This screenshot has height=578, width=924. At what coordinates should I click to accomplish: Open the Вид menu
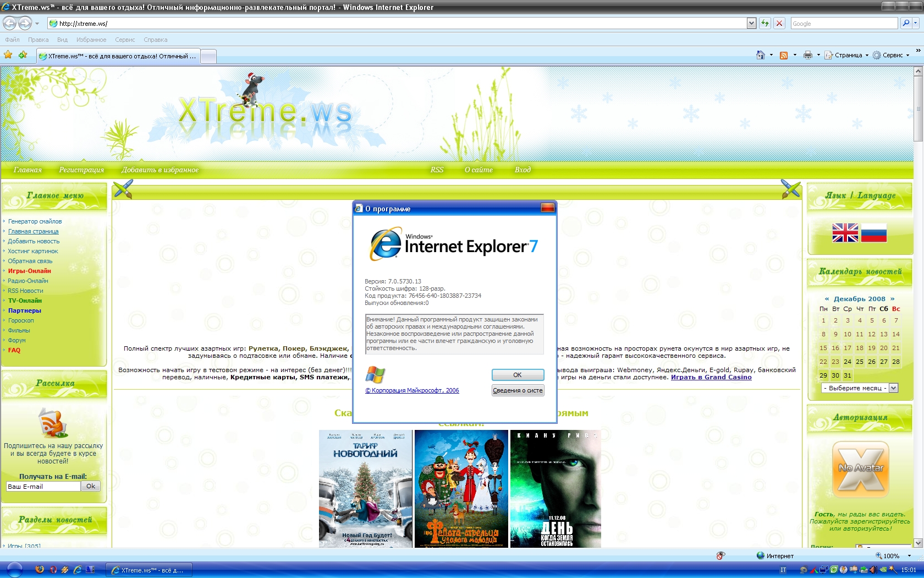click(x=62, y=40)
